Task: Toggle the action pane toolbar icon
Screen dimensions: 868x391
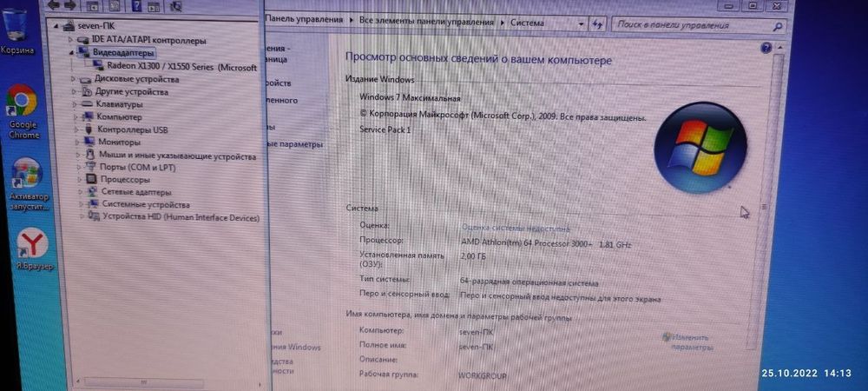Action: (x=154, y=7)
